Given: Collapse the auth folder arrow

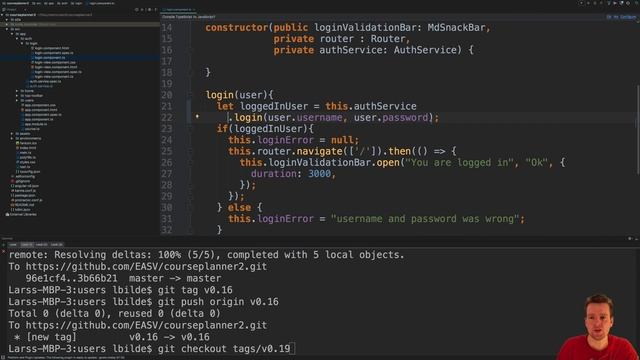Looking at the screenshot, I should (17, 39).
